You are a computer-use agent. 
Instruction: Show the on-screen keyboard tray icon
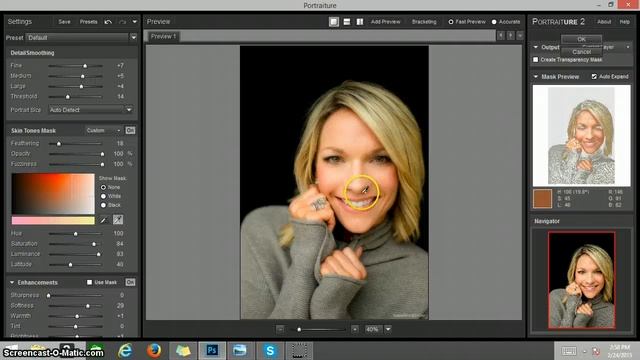(x=569, y=351)
